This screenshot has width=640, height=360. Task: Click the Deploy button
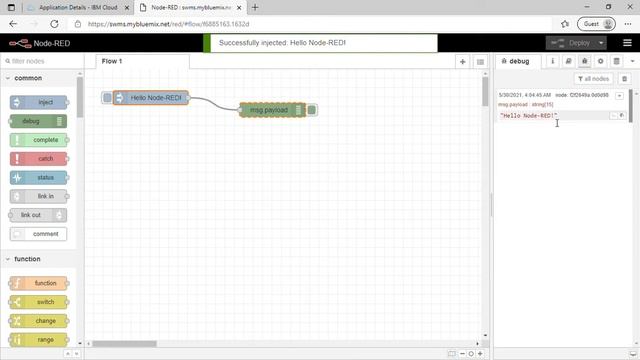[x=571, y=43]
